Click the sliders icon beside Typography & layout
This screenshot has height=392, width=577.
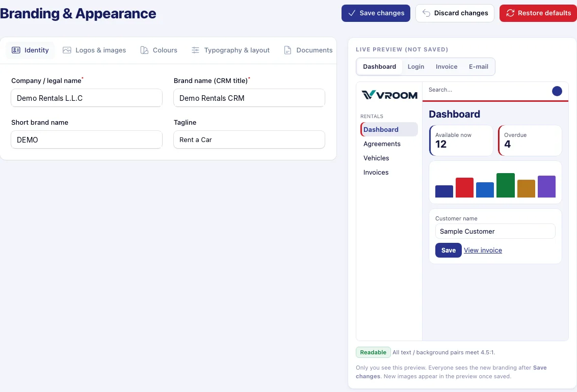pos(195,50)
